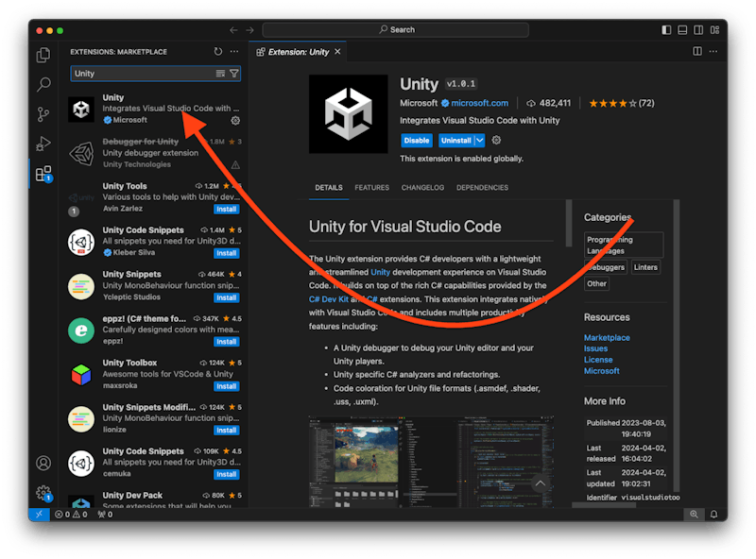Image resolution: width=756 pixels, height=559 pixels.
Task: Open Views and More Actions ellipsis menu
Action: (235, 52)
